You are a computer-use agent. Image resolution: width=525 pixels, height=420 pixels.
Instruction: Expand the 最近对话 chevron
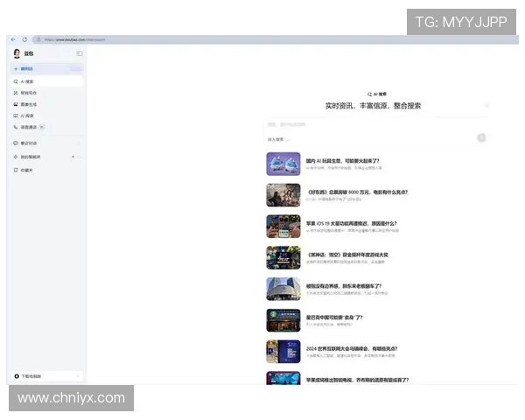coord(79,143)
